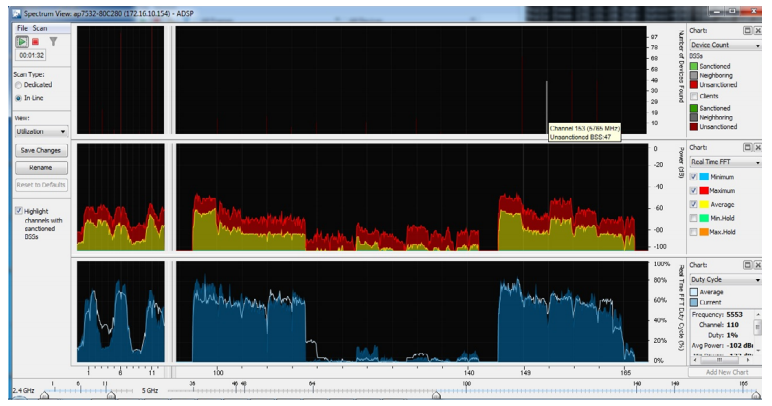Uncheck the Average FFT trace checkbox

click(x=693, y=204)
